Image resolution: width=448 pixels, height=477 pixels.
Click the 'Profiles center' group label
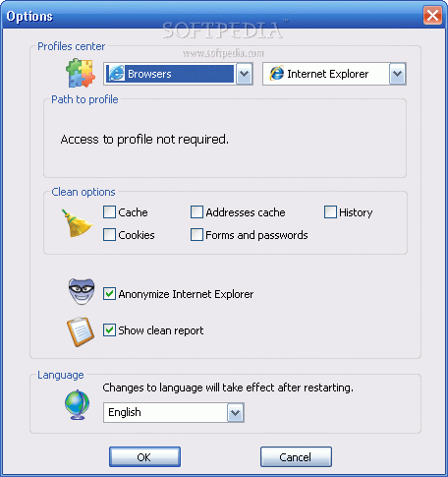tap(71, 46)
